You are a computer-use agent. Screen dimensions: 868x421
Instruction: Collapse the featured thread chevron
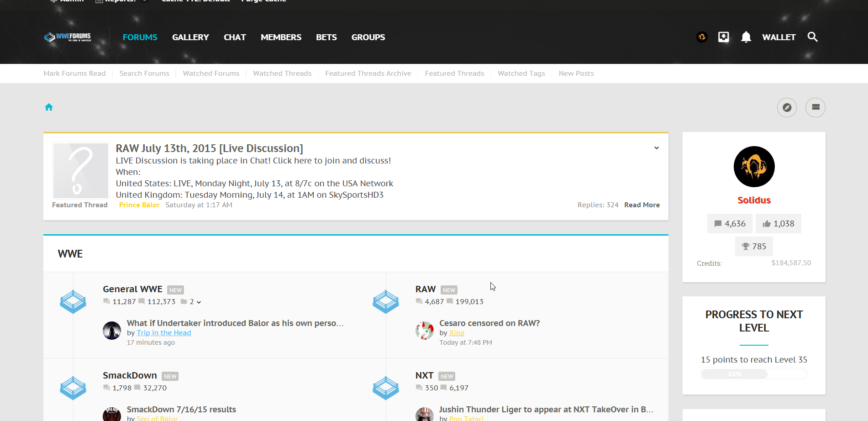[x=656, y=148]
